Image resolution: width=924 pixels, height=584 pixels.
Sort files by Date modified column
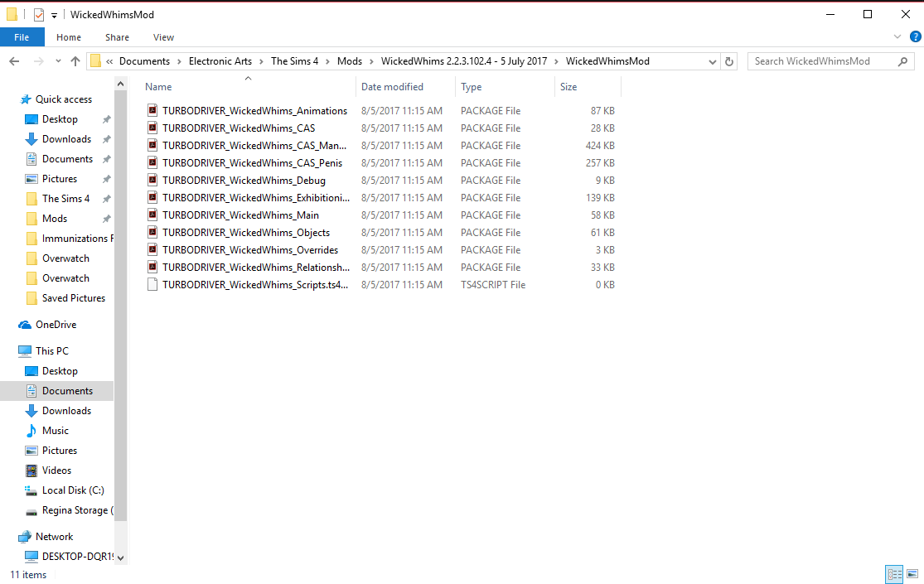(x=392, y=87)
